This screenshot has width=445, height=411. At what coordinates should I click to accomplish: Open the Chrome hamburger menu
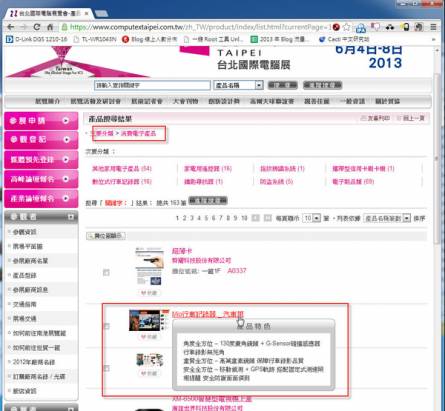(x=433, y=27)
